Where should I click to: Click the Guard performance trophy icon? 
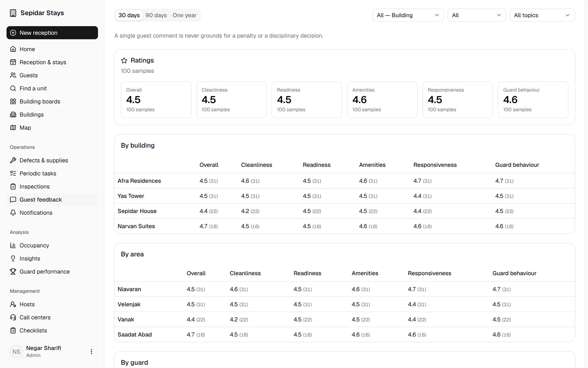tap(13, 272)
